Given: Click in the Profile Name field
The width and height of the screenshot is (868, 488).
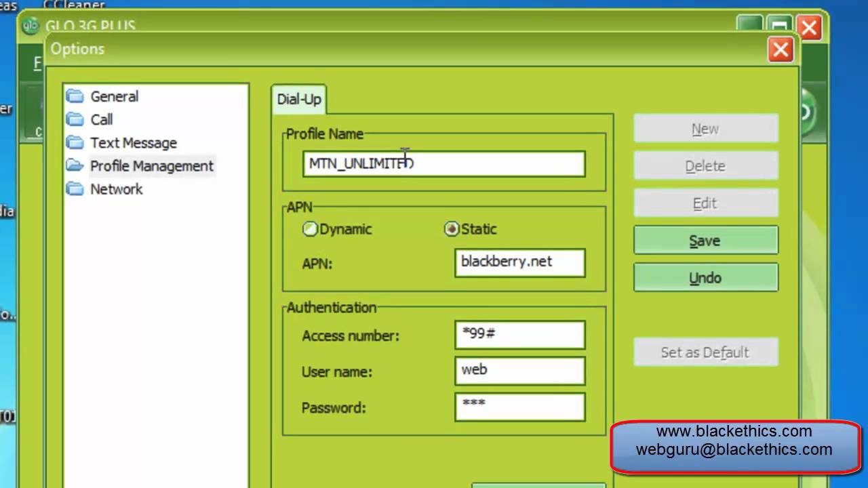Looking at the screenshot, I should pos(444,164).
